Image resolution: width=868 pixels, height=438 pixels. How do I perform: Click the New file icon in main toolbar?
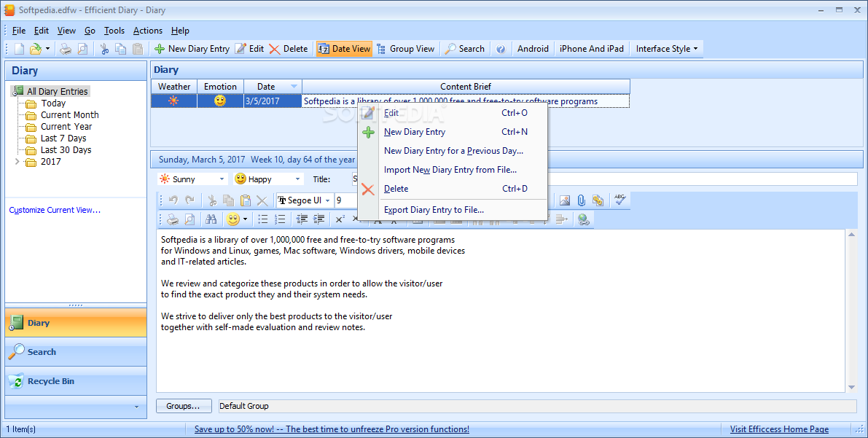click(x=20, y=49)
